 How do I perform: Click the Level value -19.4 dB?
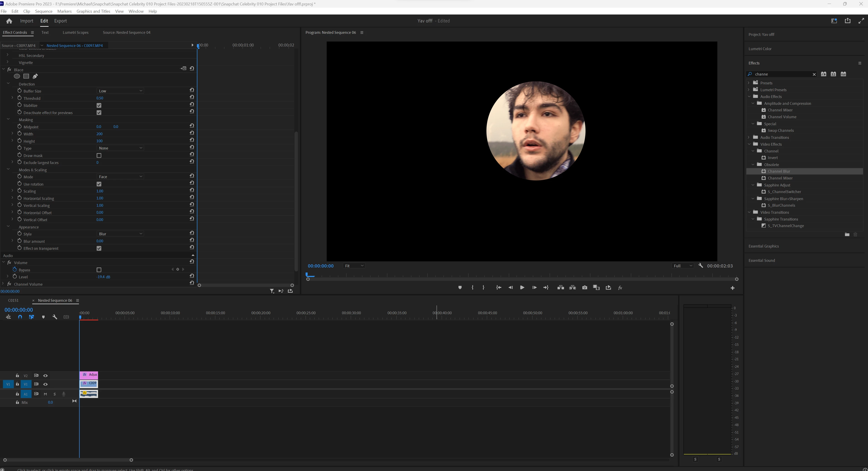click(x=103, y=277)
